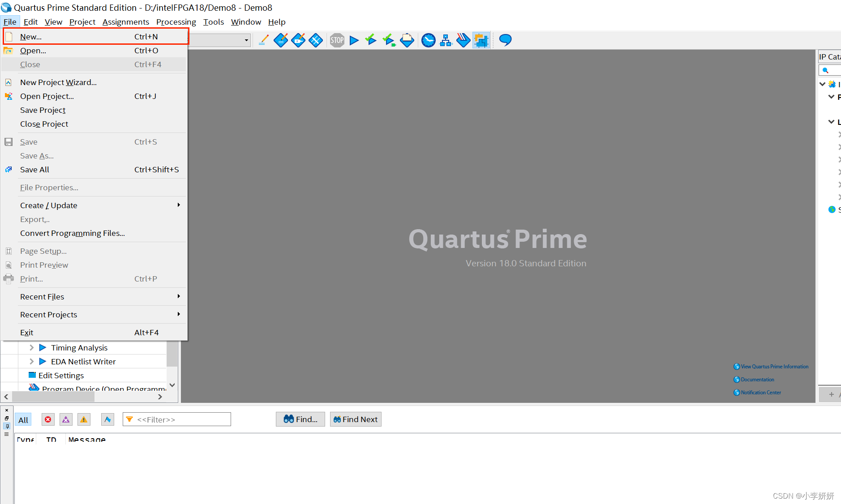Viewport: 841px width, 504px height.
Task: Toggle the warning messages filter
Action: [84, 419]
